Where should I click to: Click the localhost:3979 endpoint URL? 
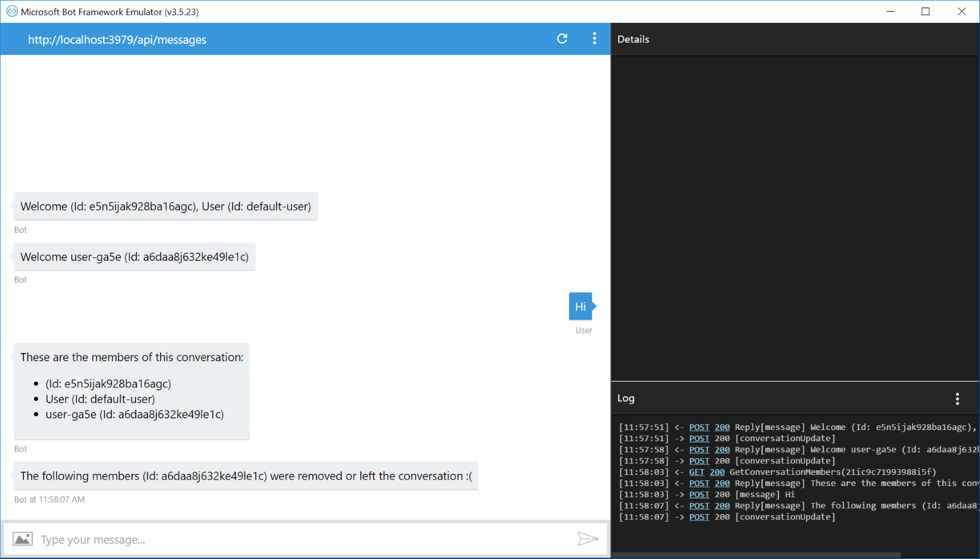tap(117, 40)
